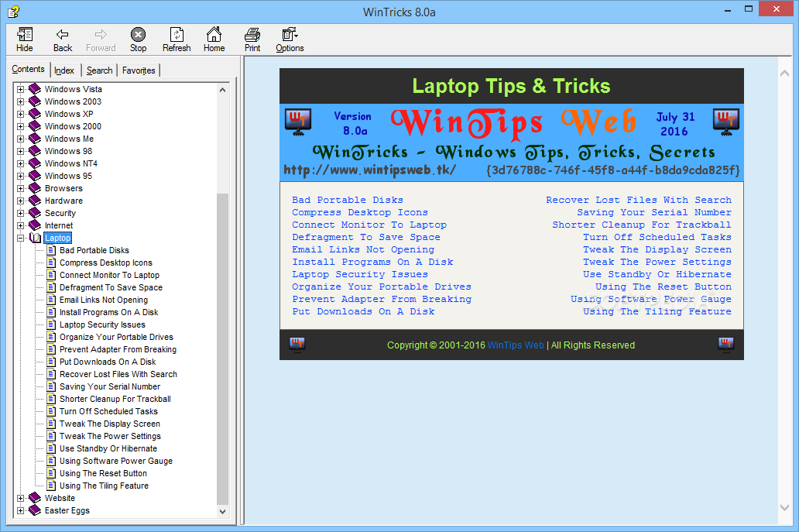Open the Search tab
Image resolution: width=799 pixels, height=532 pixels.
click(99, 70)
